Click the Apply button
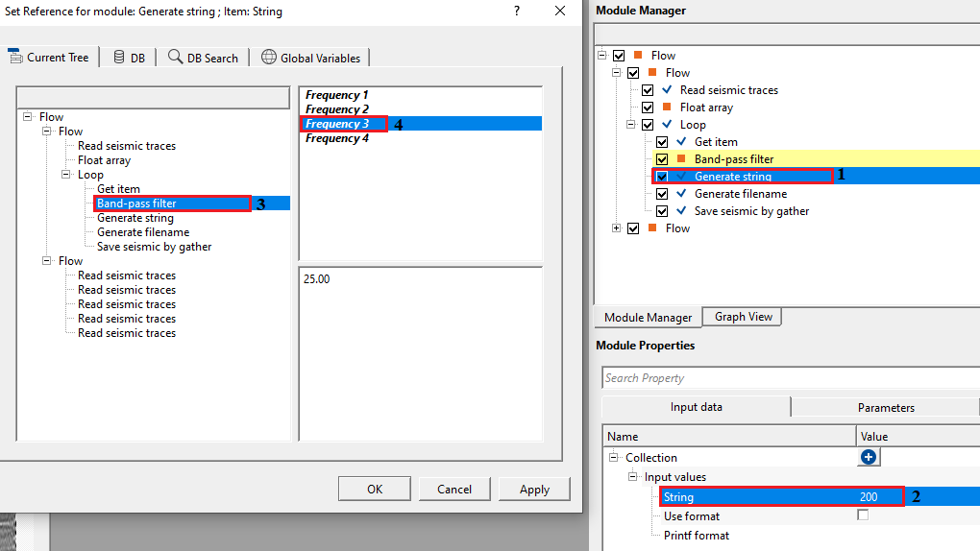Screen dimensions: 980x551 coord(534,489)
